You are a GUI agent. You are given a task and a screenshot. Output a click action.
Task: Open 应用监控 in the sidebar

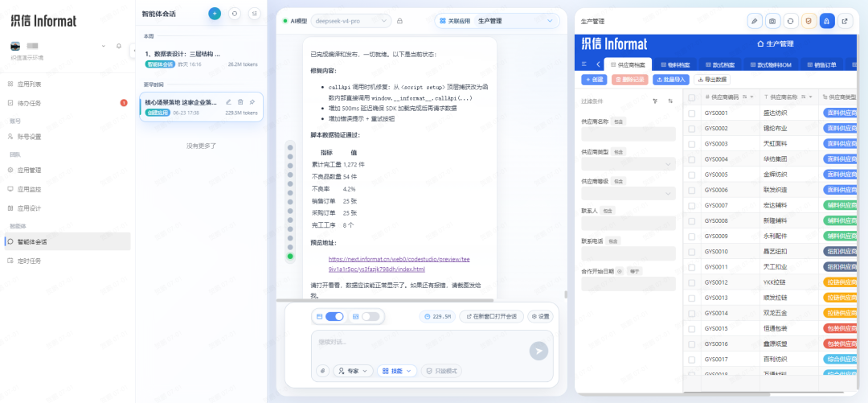coord(68,189)
